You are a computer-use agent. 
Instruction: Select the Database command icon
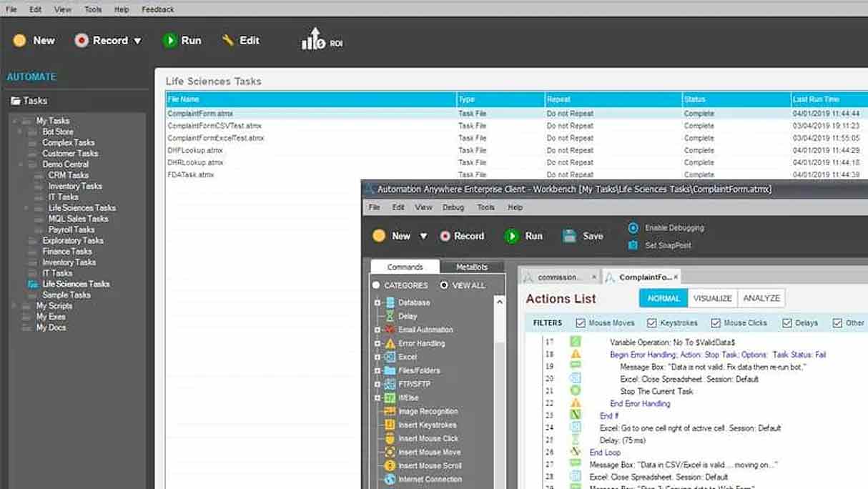(x=390, y=302)
